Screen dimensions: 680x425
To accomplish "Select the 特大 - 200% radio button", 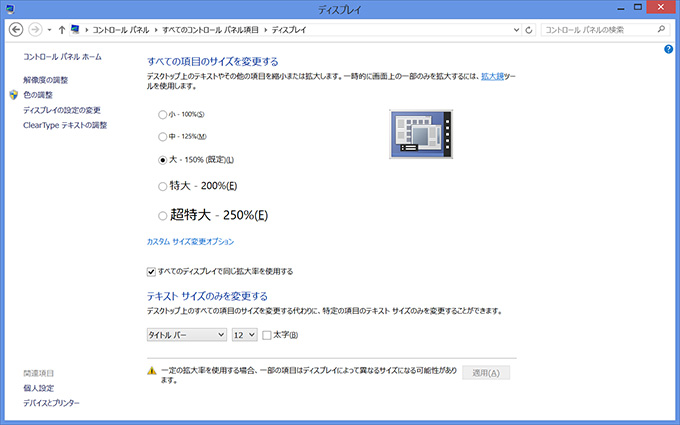I will 162,186.
